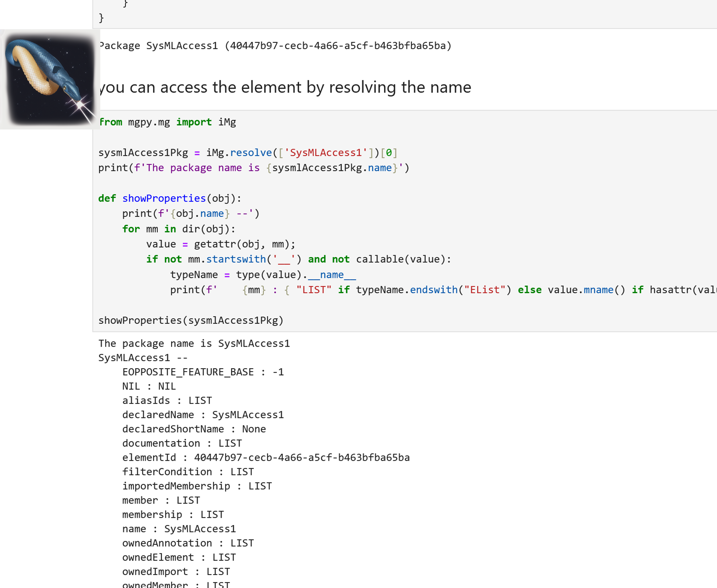The height and width of the screenshot is (588, 717).
Task: Click the print 'The package name is' code line
Action: click(253, 168)
